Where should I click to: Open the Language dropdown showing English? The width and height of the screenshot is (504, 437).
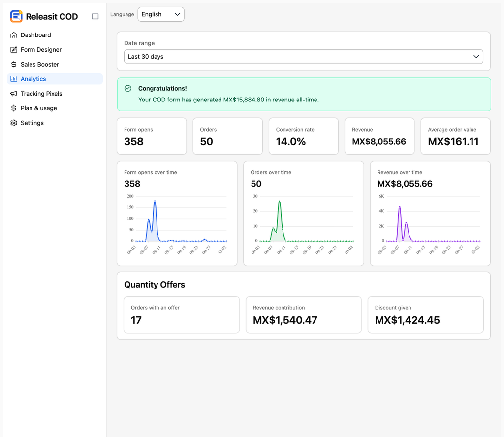pos(161,14)
